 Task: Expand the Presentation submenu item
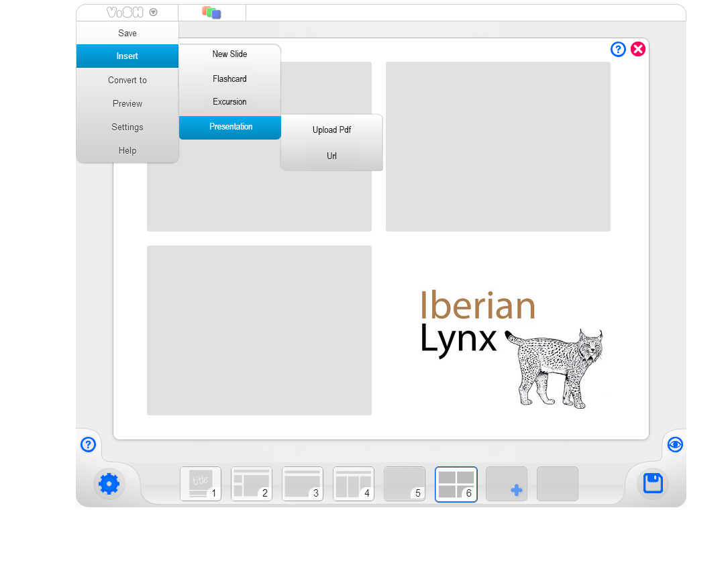tap(230, 127)
